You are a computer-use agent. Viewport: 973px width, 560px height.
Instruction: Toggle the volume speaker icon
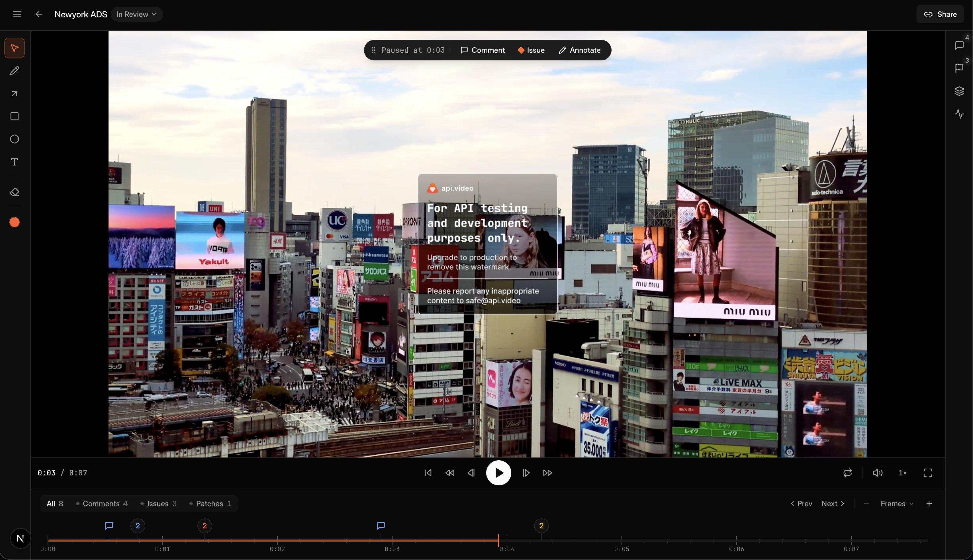tap(878, 473)
